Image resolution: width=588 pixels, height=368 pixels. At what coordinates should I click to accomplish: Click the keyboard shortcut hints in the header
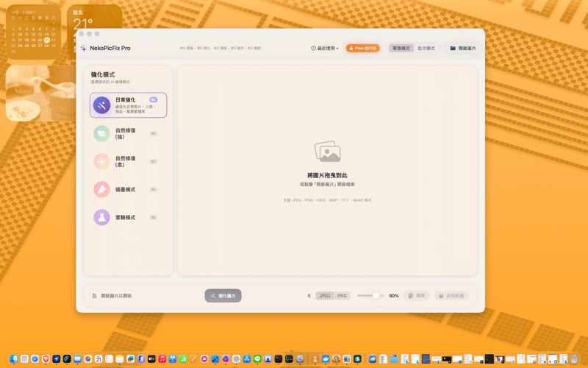(x=220, y=48)
